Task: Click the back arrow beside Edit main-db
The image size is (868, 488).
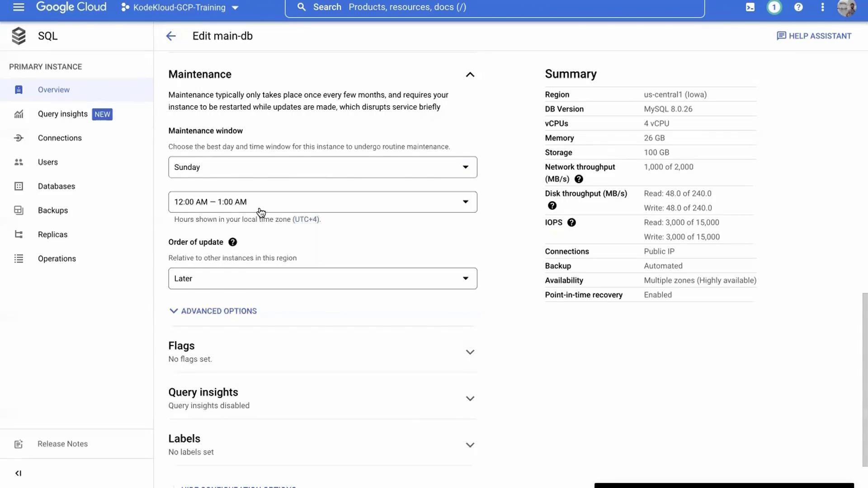Action: point(170,36)
